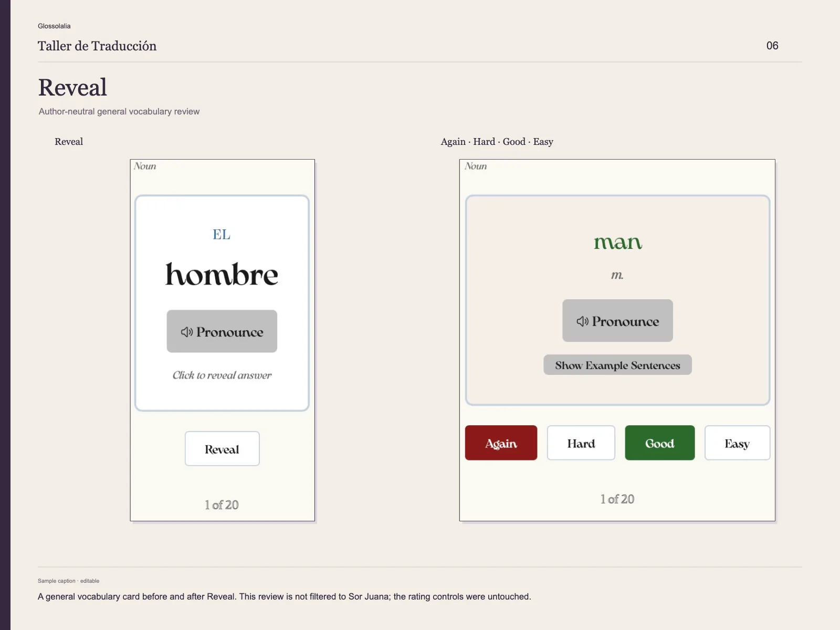The height and width of the screenshot is (630, 840).
Task: Click the translated word man
Action: (617, 242)
